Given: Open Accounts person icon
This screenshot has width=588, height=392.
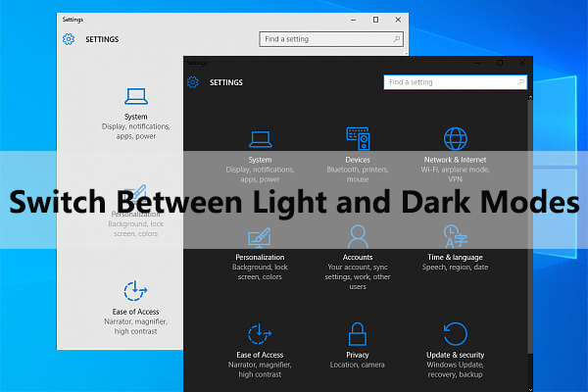Looking at the screenshot, I should click(358, 236).
